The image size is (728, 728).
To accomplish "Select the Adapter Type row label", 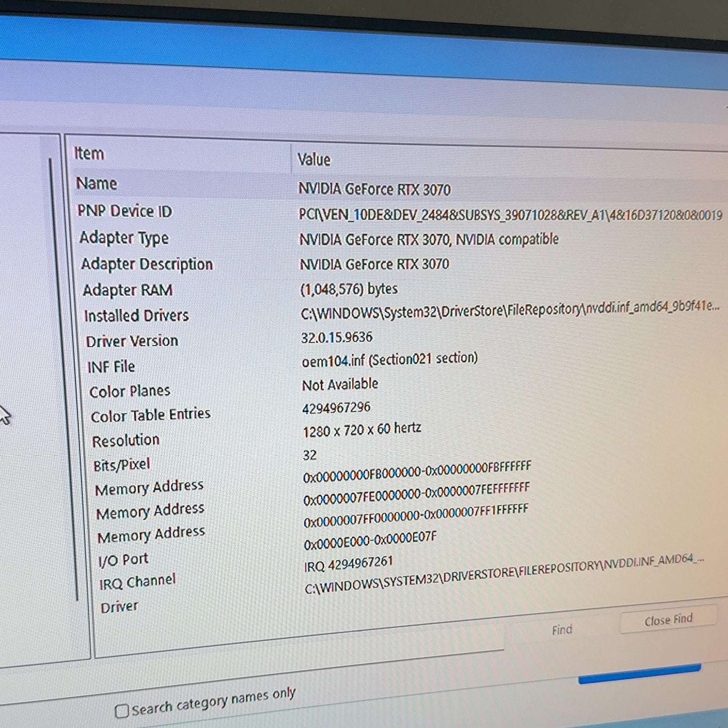I will coord(124,237).
